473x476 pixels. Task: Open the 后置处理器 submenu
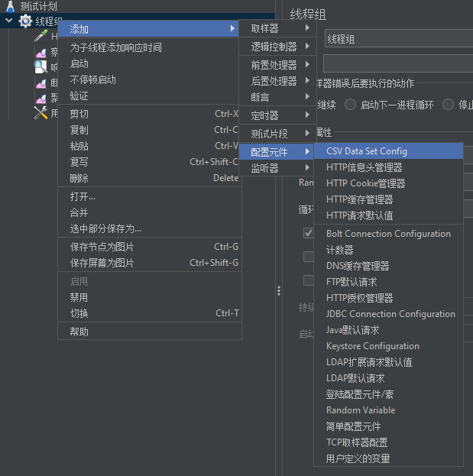278,81
